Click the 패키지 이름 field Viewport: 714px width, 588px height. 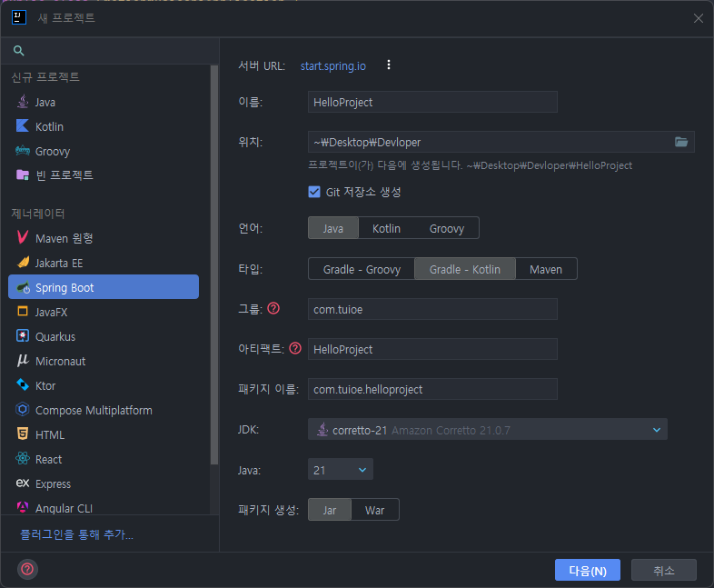click(432, 389)
